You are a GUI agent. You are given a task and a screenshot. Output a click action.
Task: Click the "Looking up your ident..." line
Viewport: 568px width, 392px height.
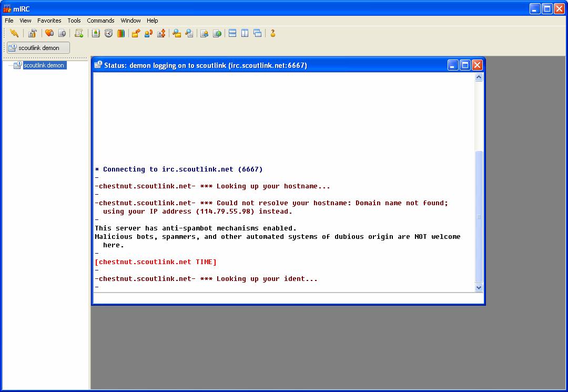pyautogui.click(x=206, y=279)
